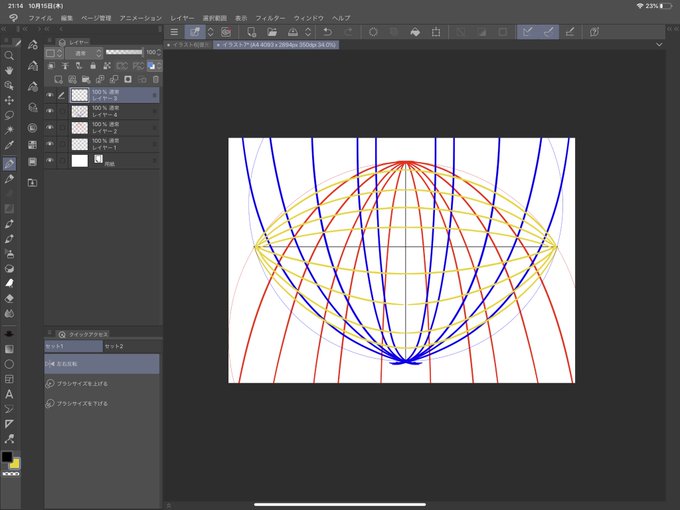Viewport: 680px width, 510px height.
Task: Select the Eraser tool
Action: point(9,298)
